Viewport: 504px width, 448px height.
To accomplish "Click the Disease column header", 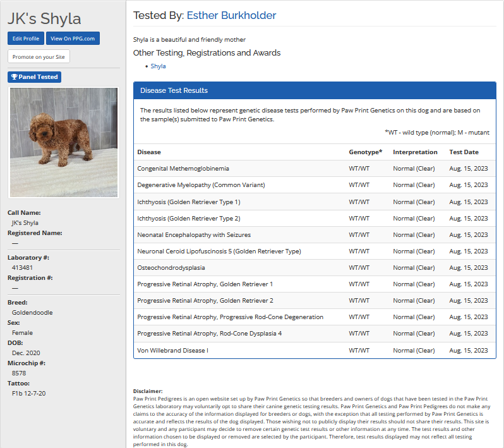I will (x=149, y=152).
